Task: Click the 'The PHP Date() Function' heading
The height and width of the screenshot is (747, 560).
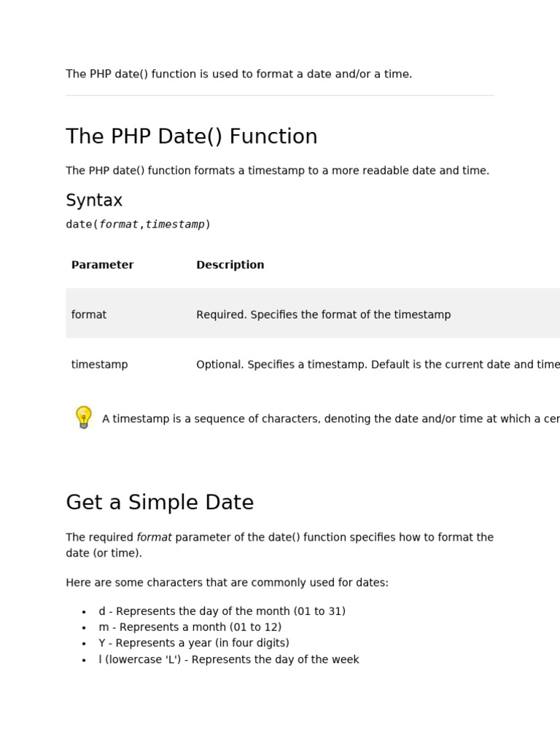Action: point(191,137)
